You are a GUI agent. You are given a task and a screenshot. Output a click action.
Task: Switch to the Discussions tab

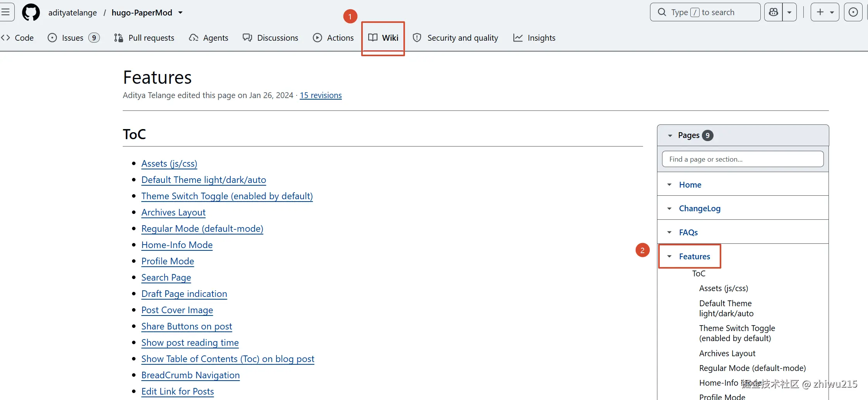(x=270, y=38)
